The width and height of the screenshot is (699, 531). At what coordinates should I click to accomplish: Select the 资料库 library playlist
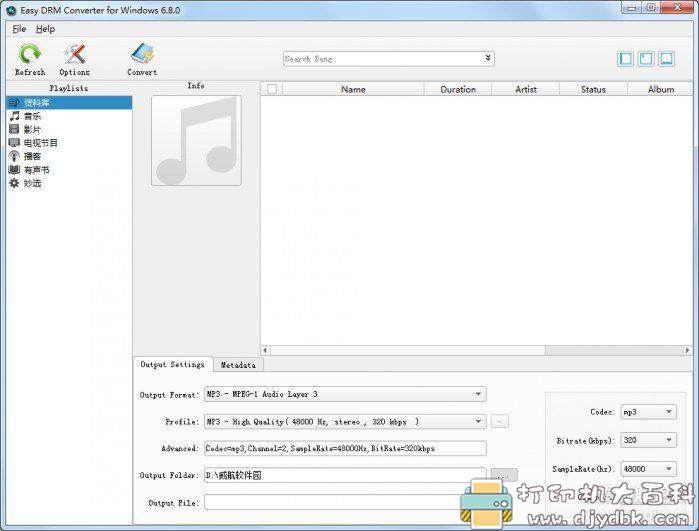[x=69, y=103]
